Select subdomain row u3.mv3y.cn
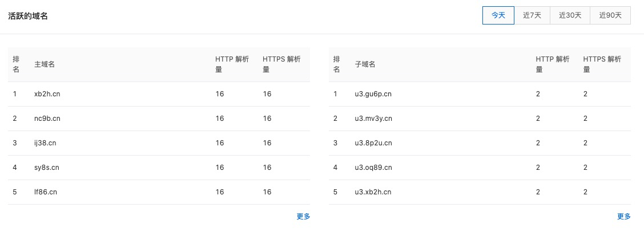644x232 pixels. tap(480, 119)
